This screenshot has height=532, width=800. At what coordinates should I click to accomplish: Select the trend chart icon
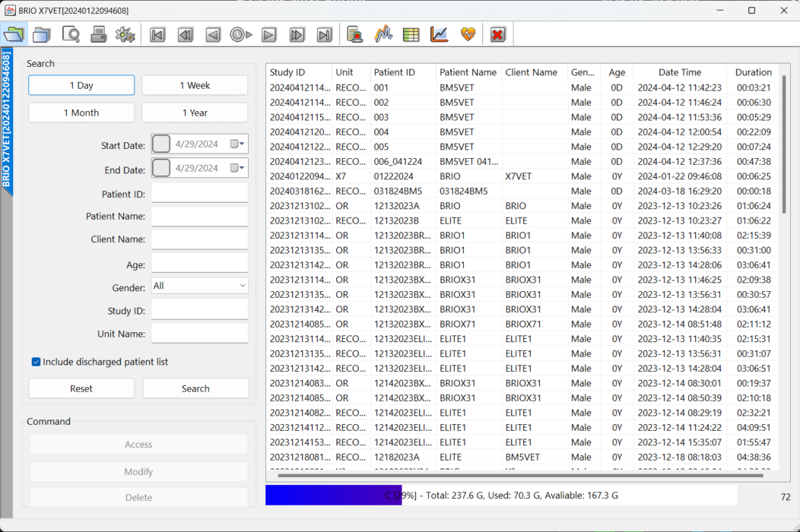pos(439,34)
